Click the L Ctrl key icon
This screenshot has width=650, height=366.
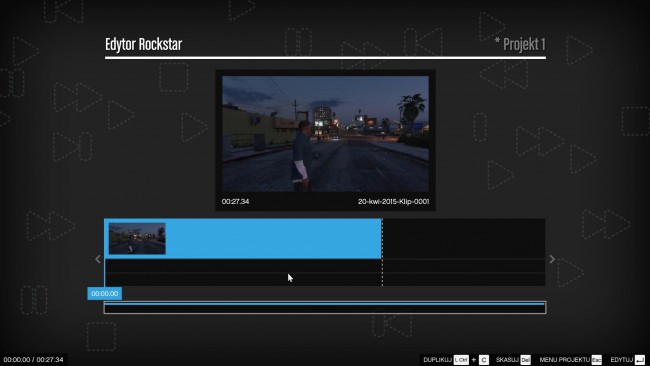(x=461, y=360)
